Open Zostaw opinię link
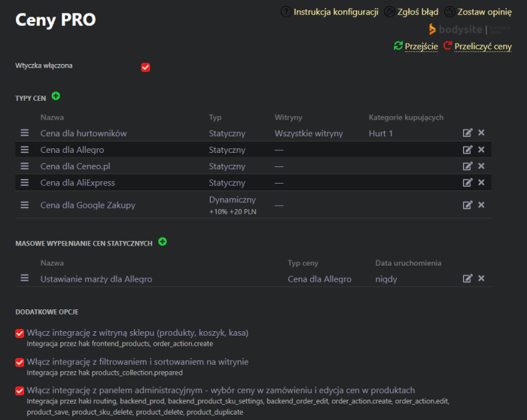This screenshot has width=527, height=420. [484, 12]
